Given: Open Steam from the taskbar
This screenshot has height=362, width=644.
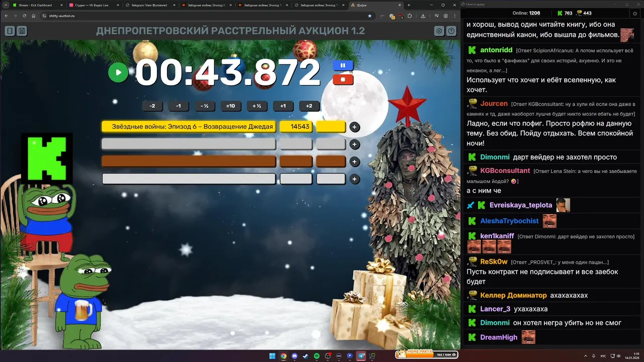Looking at the screenshot, I should 305,356.
